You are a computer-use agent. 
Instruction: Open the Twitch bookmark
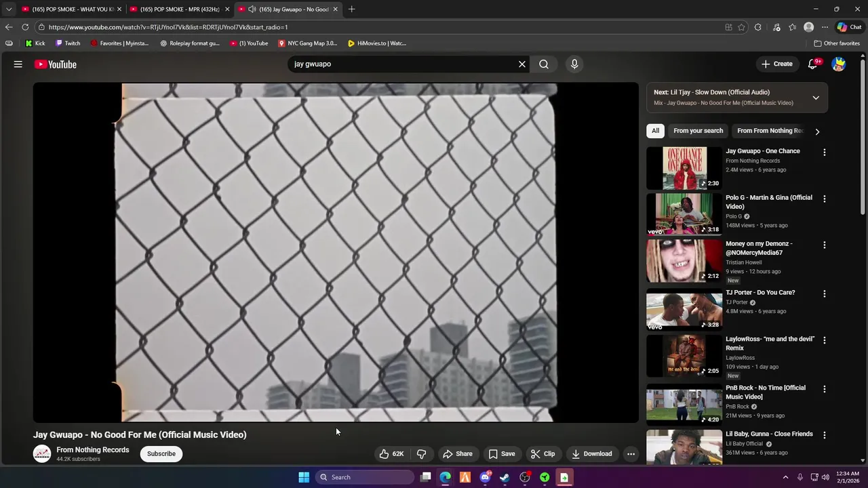pos(68,43)
